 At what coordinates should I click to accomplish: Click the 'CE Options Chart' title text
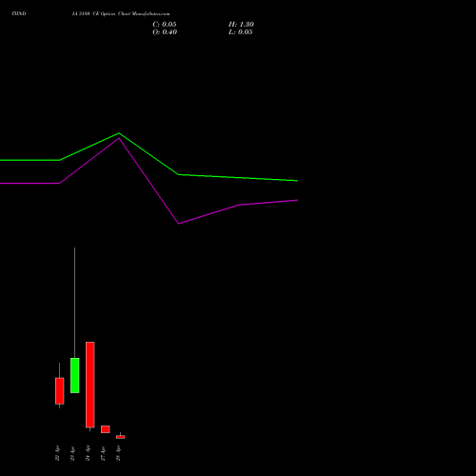[111, 13]
